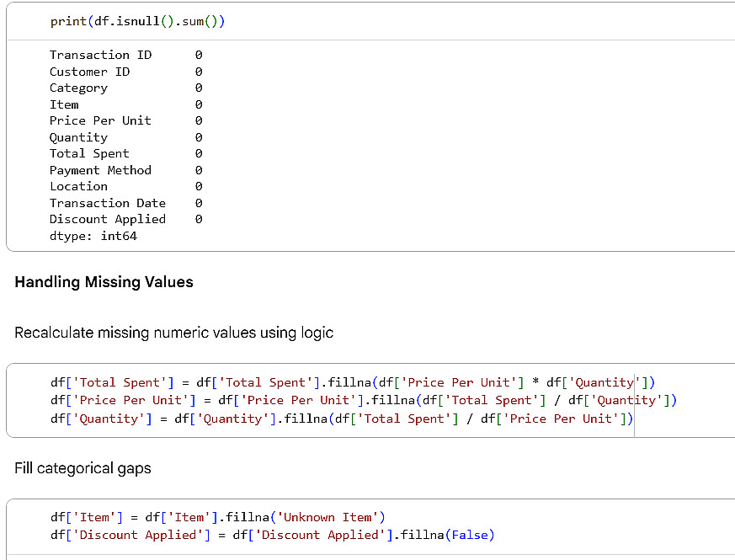Place cursor in the df['Quantity'] assignment line
The image size is (735, 560).
point(342,419)
